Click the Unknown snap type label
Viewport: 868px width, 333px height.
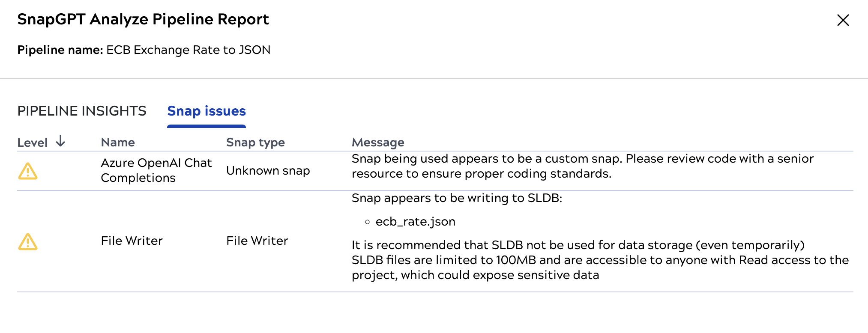(x=268, y=170)
